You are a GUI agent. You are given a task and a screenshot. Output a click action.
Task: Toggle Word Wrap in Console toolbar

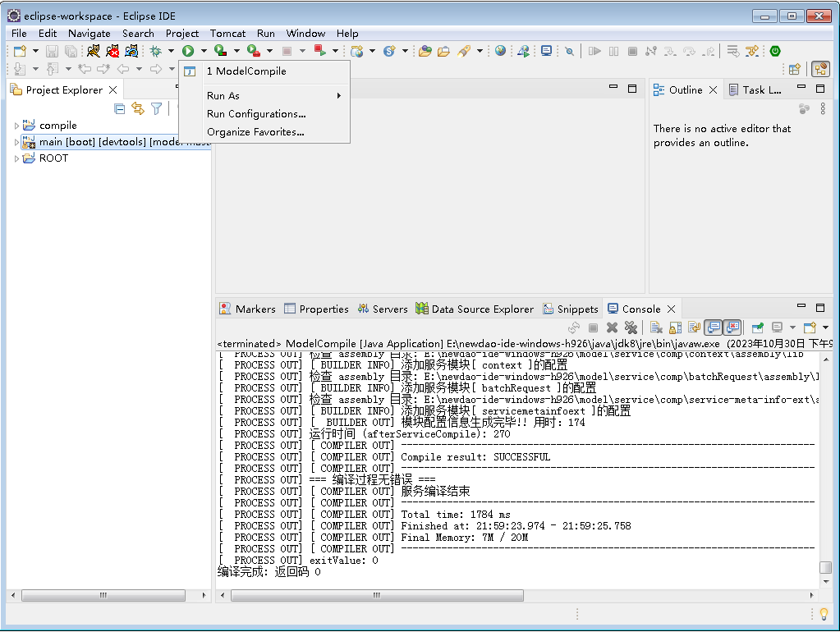click(x=695, y=327)
